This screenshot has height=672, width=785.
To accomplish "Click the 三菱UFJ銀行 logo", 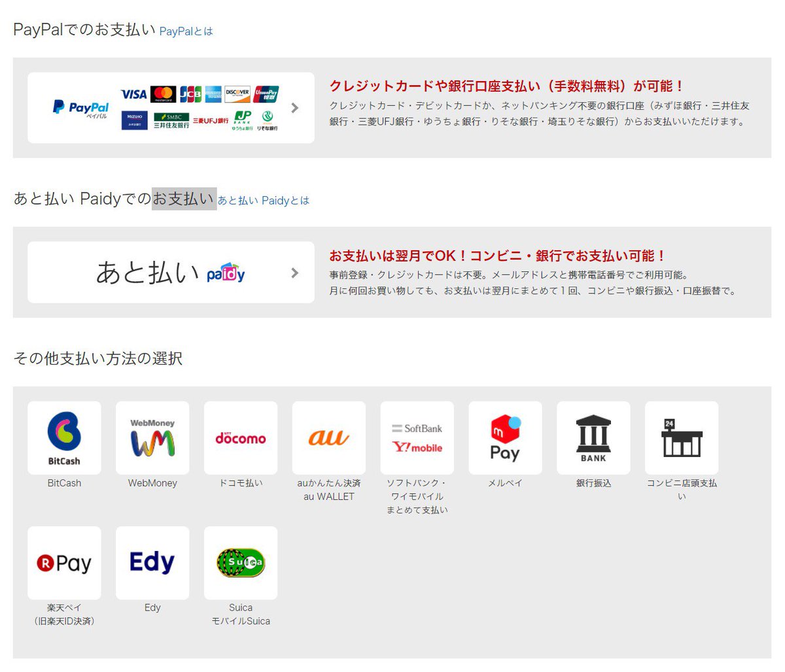I will click(x=211, y=121).
